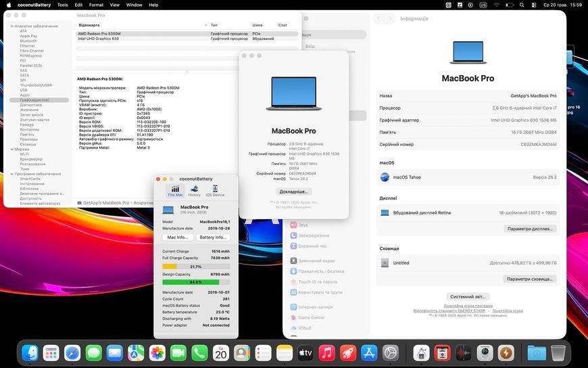Click the Wi-Fi status icon
Viewport: 588px width, 368px height.
click(497, 5)
